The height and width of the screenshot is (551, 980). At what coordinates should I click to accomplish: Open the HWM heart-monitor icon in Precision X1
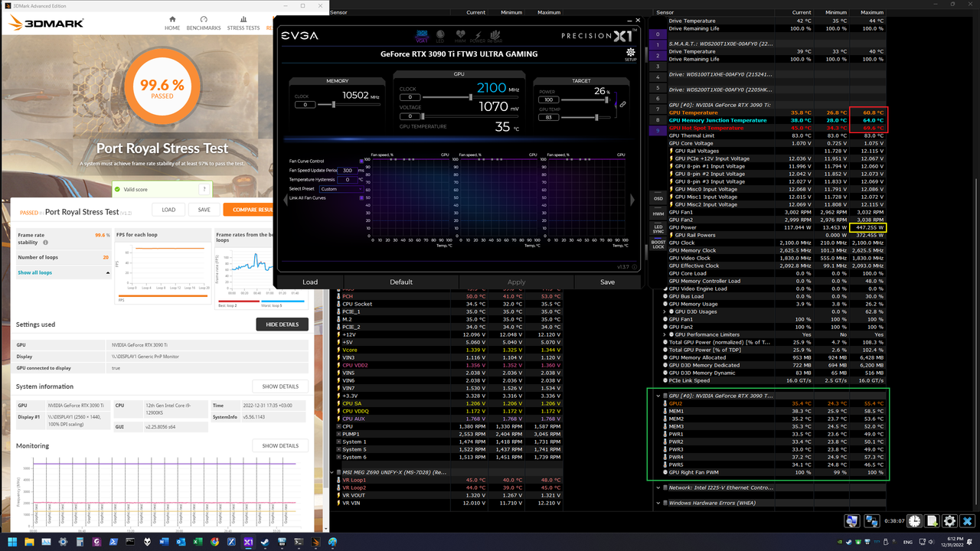pyautogui.click(x=460, y=35)
